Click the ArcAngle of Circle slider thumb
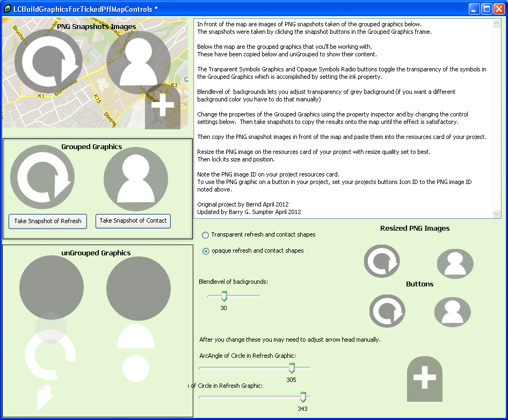Image resolution: width=508 pixels, height=420 pixels. click(292, 368)
